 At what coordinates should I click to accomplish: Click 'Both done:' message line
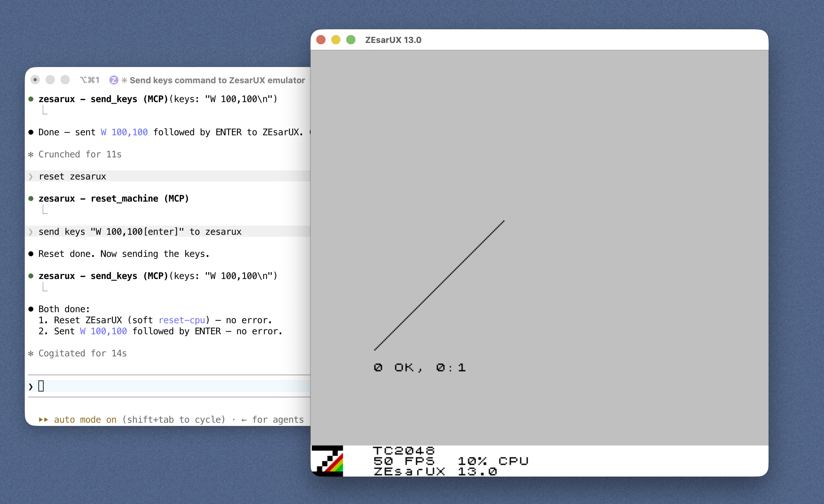(x=64, y=309)
